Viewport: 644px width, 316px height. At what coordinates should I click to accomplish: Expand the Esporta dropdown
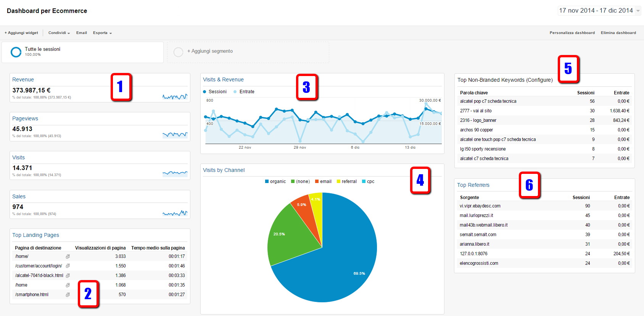pos(102,33)
